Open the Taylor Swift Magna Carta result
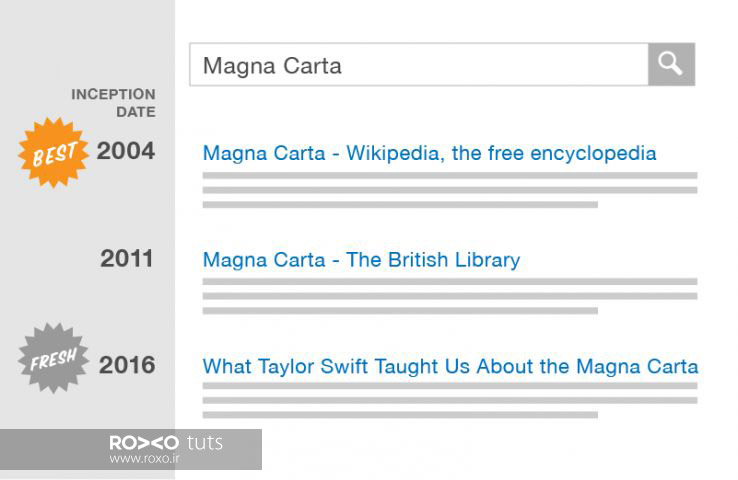This screenshot has width=738, height=480. pos(450,366)
